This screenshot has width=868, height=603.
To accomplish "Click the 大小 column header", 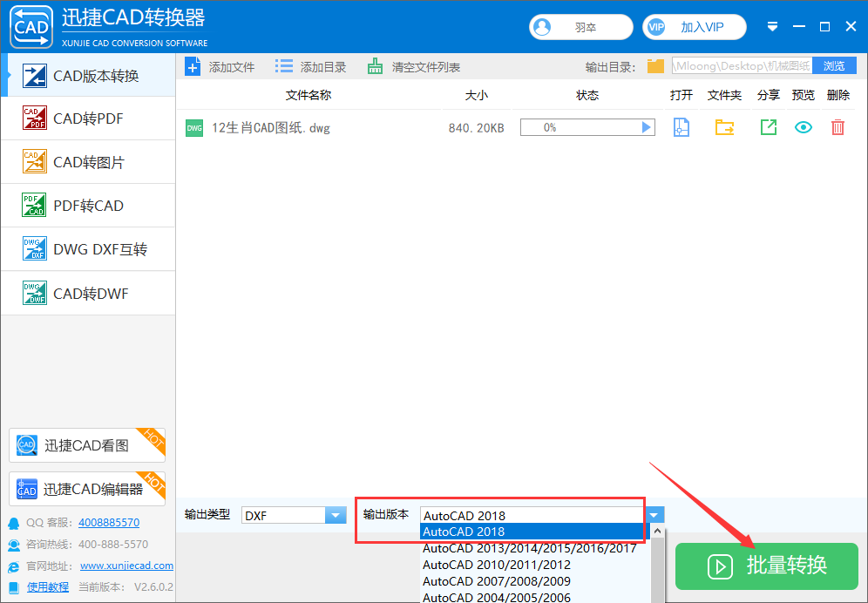I will tap(476, 95).
